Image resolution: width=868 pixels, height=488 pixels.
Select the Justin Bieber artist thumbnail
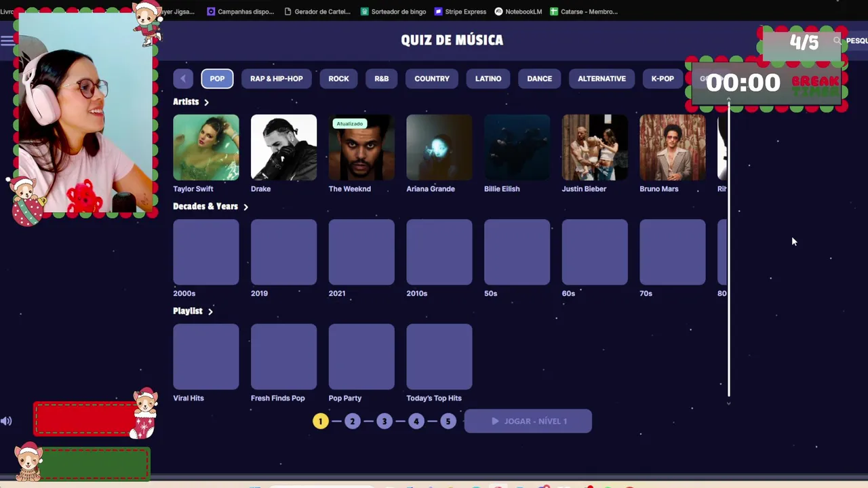pyautogui.click(x=595, y=147)
